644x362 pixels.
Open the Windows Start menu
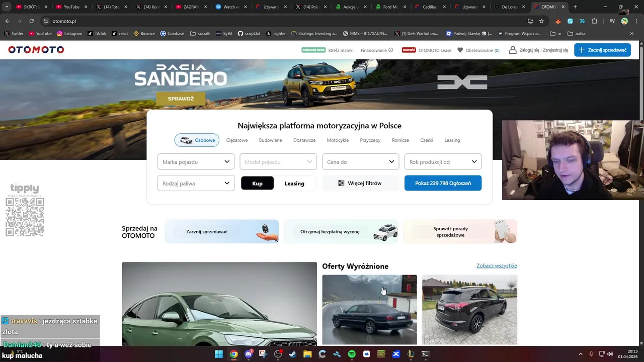pos(219,354)
